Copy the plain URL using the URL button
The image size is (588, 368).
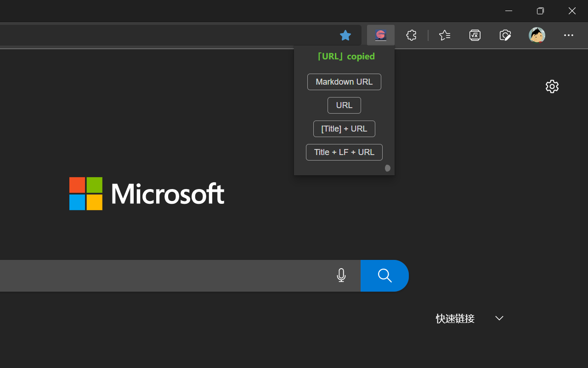tap(344, 105)
